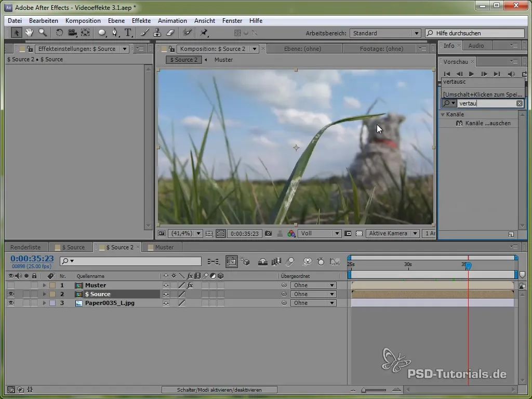Viewport: 532px width, 399px height.
Task: Select the Rotation tool
Action: tap(59, 33)
